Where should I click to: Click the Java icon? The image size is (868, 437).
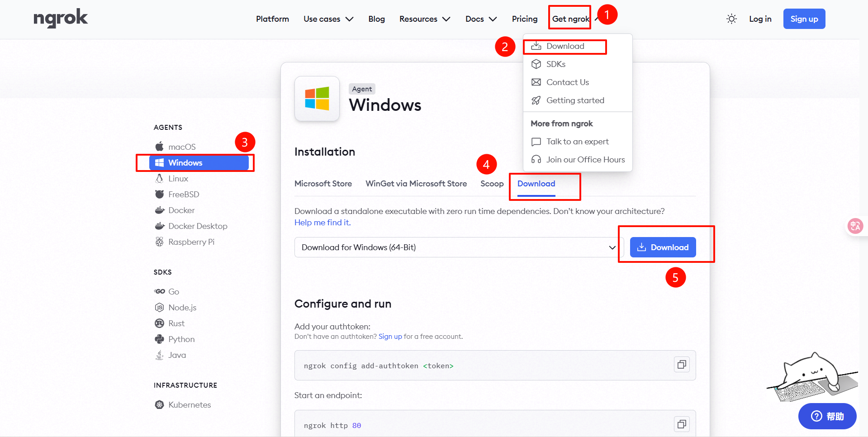point(159,355)
